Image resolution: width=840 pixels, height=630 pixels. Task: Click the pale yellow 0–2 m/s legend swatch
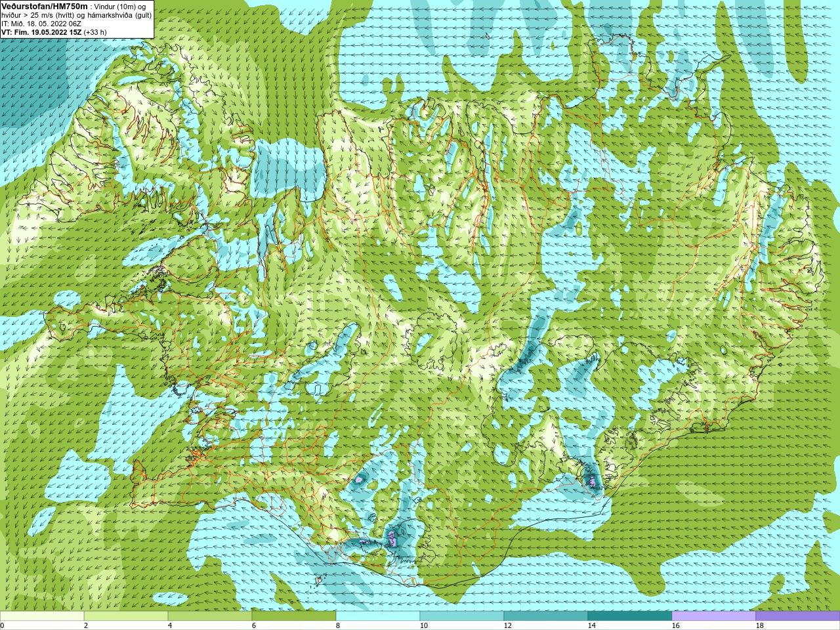coord(42,616)
